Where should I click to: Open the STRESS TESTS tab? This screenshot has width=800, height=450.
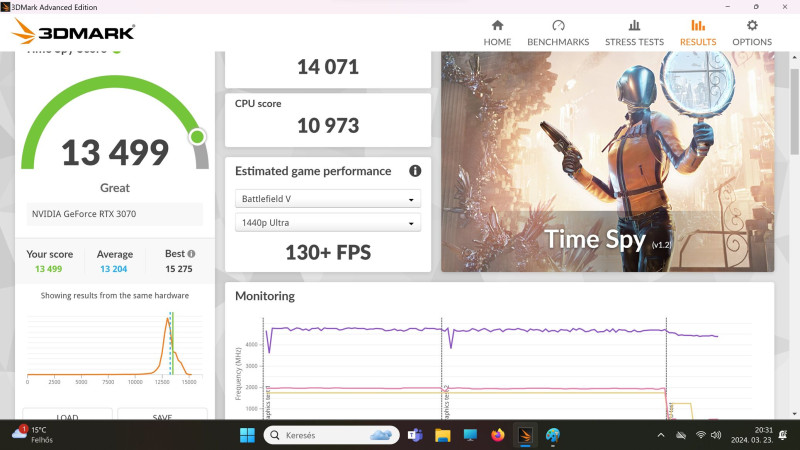coord(634,33)
